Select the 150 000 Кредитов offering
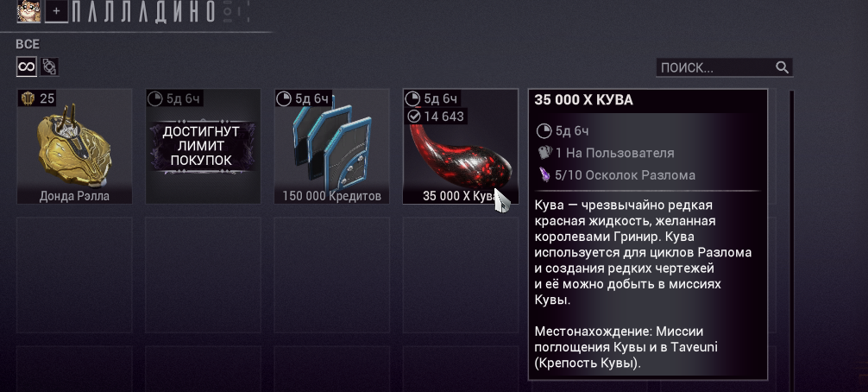The width and height of the screenshot is (868, 392). click(x=331, y=146)
